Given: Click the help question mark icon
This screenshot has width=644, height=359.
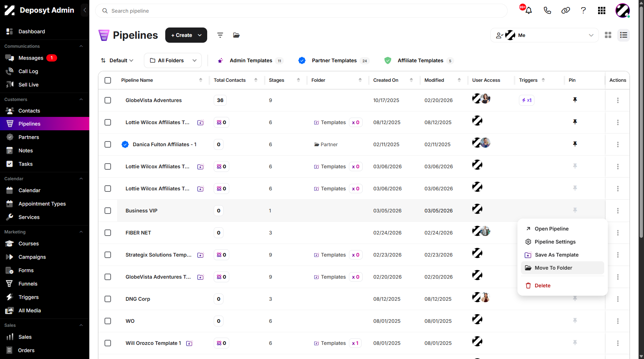Looking at the screenshot, I should pyautogui.click(x=583, y=10).
